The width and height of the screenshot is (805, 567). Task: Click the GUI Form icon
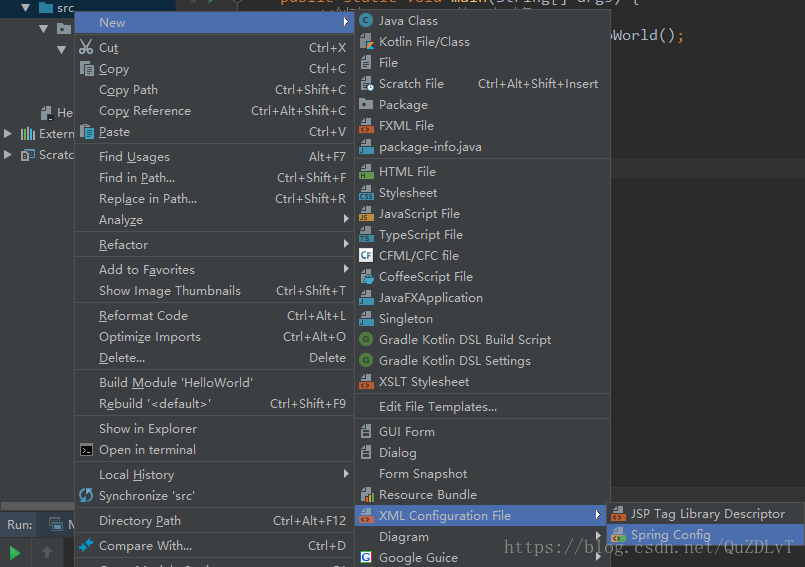tap(366, 431)
